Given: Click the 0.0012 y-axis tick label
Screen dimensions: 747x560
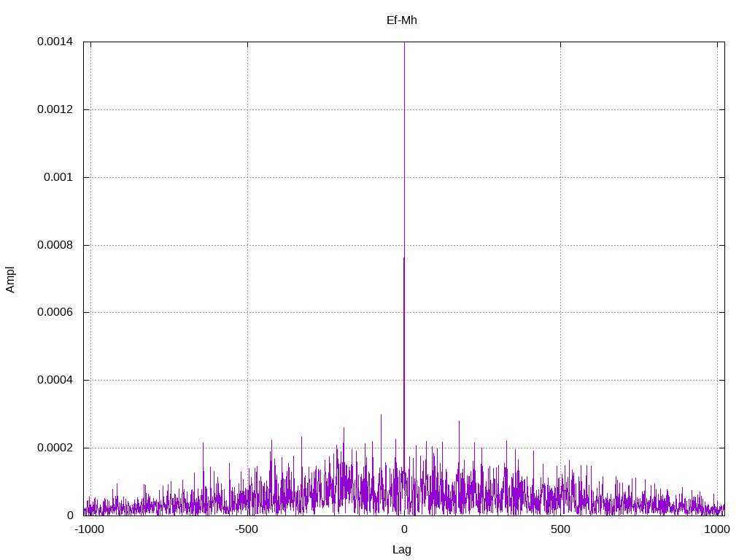Looking at the screenshot, I should tap(55, 109).
